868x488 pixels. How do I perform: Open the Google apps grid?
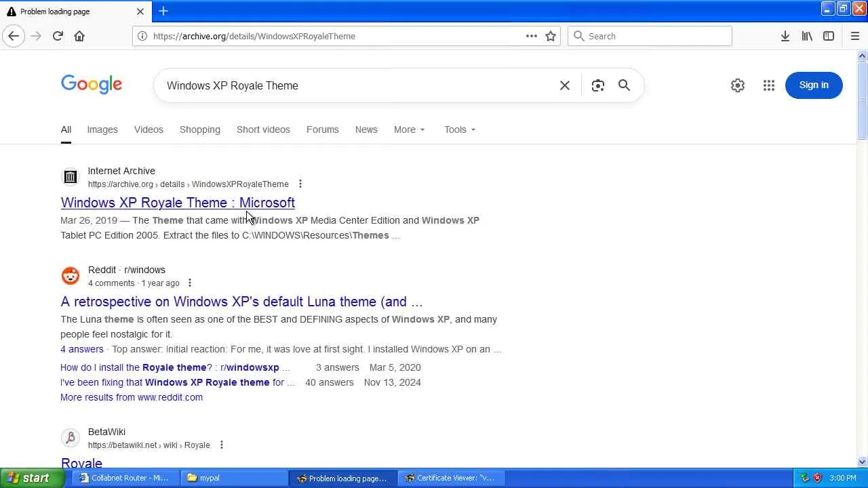[x=769, y=85]
